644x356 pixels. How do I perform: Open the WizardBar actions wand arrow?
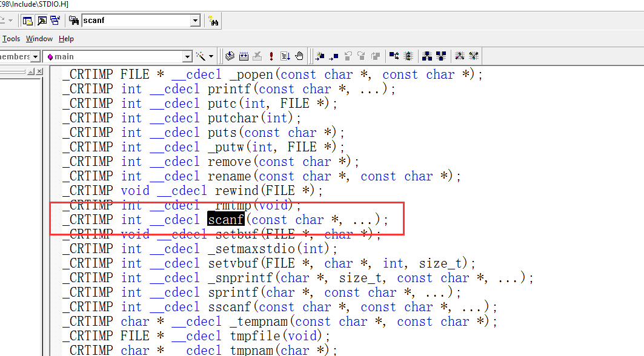click(x=211, y=56)
